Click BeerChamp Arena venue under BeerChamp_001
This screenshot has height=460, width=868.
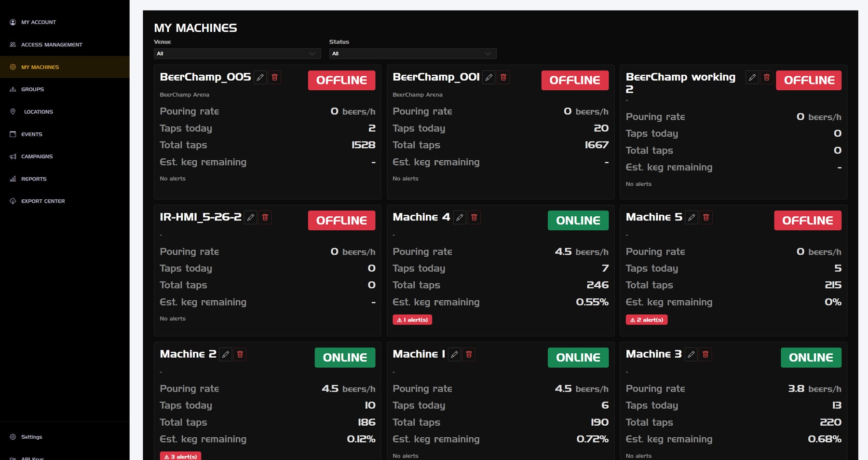pyautogui.click(x=418, y=95)
